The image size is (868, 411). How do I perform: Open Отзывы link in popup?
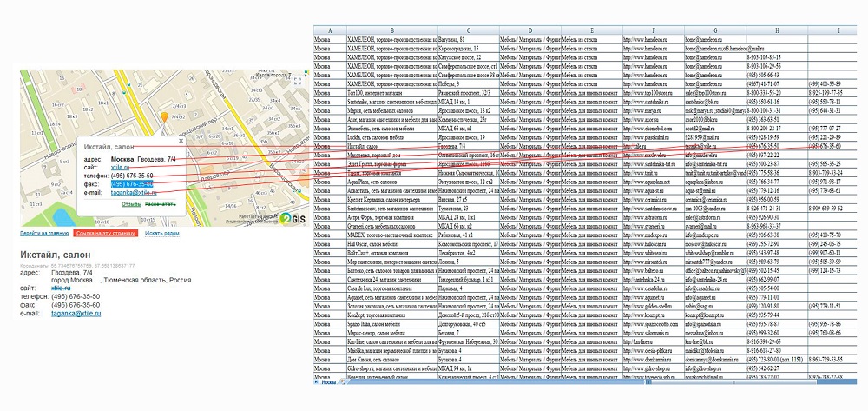click(x=131, y=203)
